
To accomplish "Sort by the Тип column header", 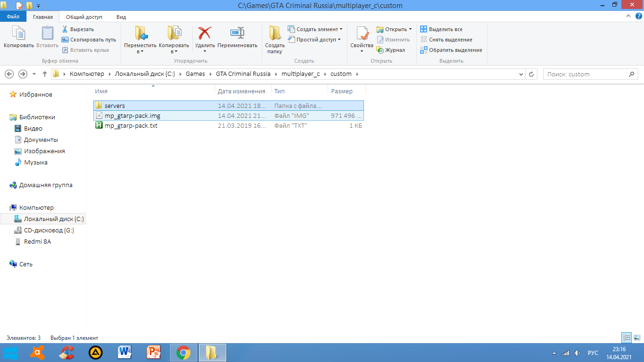I will (x=299, y=91).
